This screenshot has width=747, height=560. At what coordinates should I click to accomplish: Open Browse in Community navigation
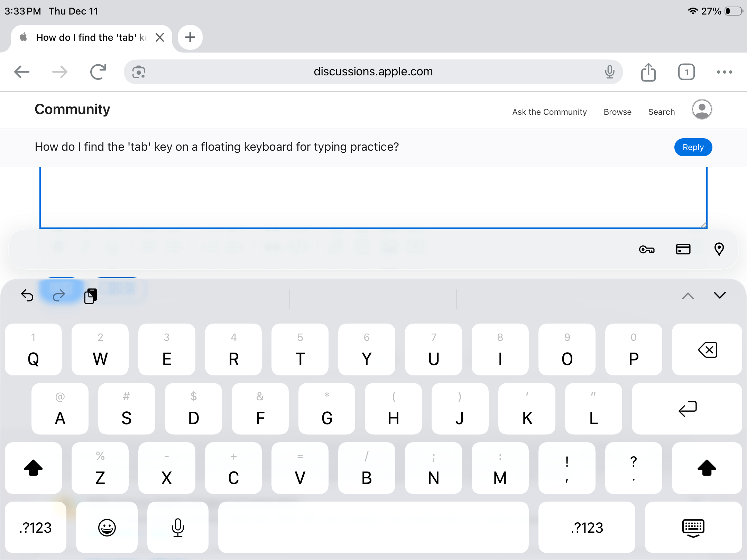pos(617,112)
